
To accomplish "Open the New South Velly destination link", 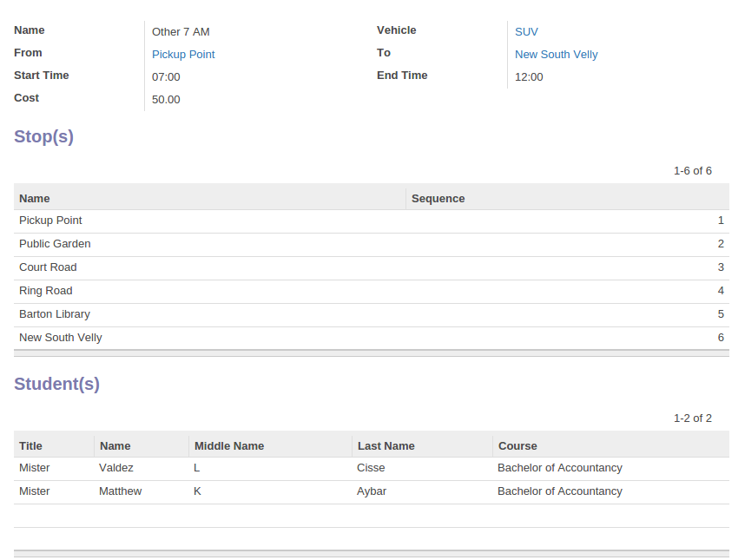I will click(x=556, y=55).
